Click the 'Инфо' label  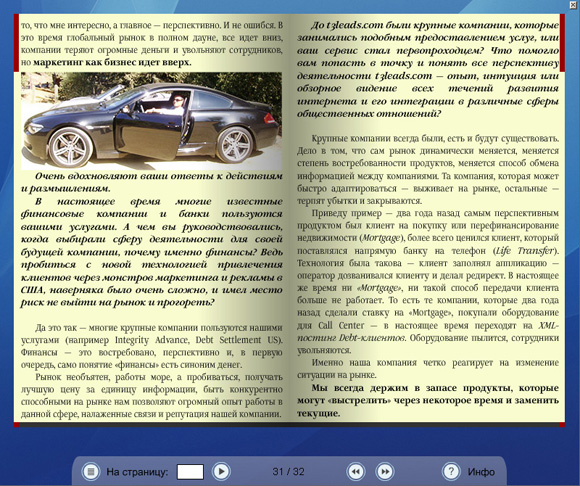pyautogui.click(x=481, y=472)
